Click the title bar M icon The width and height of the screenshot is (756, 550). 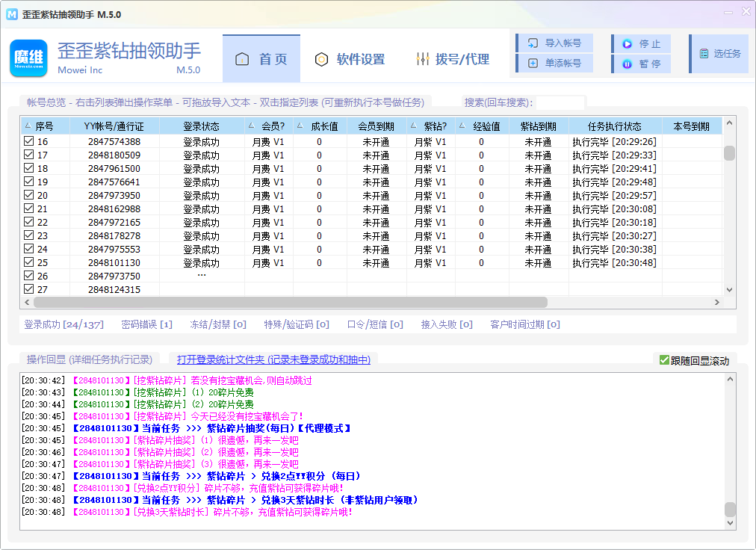tap(12, 14)
